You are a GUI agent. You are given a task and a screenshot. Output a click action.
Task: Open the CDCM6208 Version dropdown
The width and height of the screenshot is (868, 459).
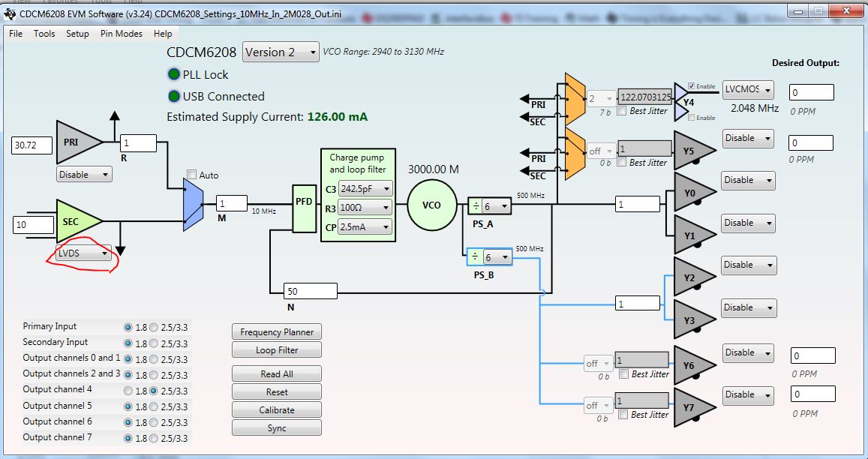281,52
